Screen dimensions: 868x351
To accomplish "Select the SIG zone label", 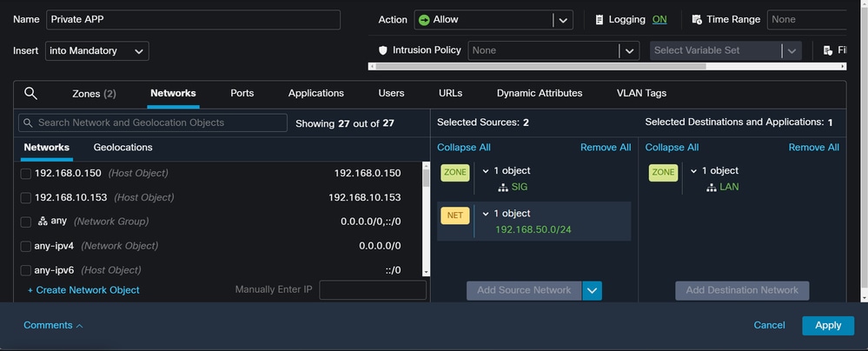I will [520, 187].
